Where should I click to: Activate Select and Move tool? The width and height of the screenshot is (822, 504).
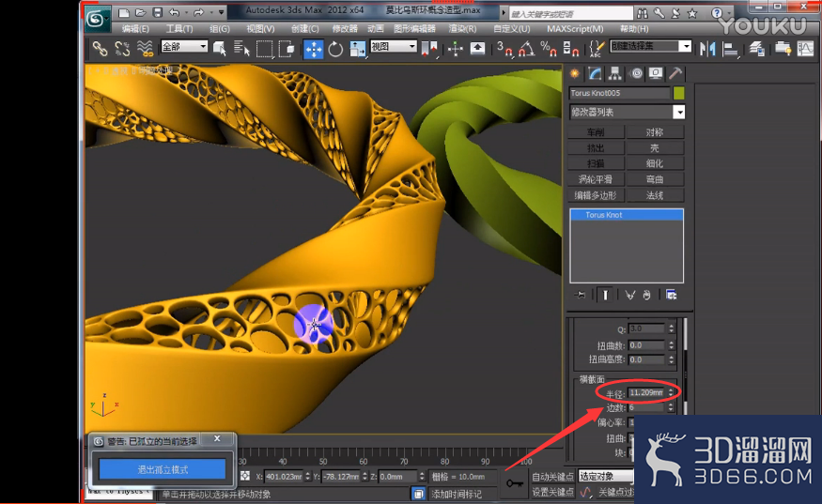(314, 49)
